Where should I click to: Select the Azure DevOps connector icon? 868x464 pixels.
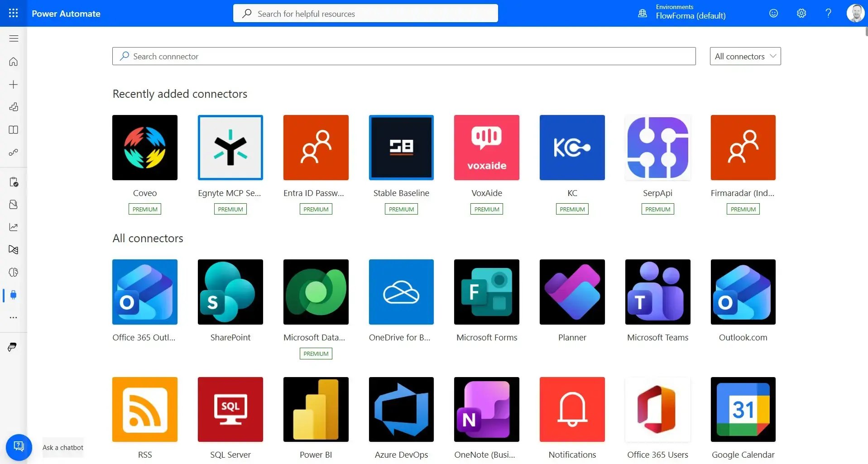401,410
